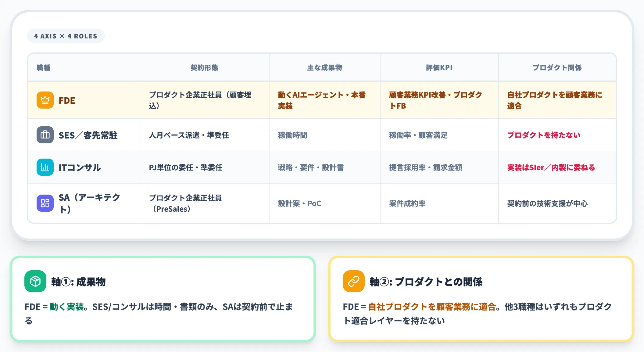The image size is (644, 352).
Task: Click the 評価KPI column header
Action: tap(439, 67)
